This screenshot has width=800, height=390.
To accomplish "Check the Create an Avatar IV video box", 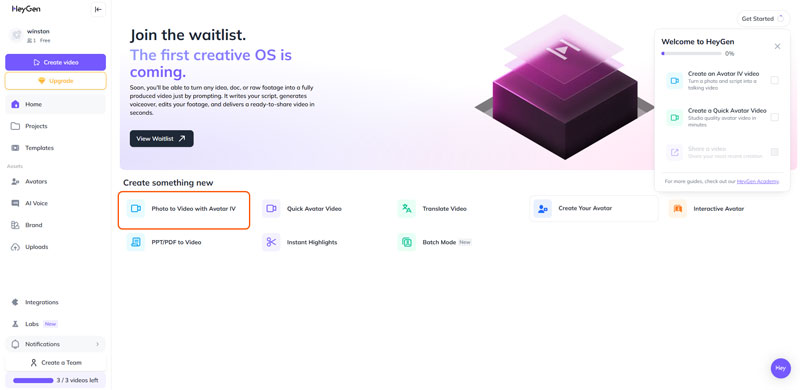I will pos(774,80).
